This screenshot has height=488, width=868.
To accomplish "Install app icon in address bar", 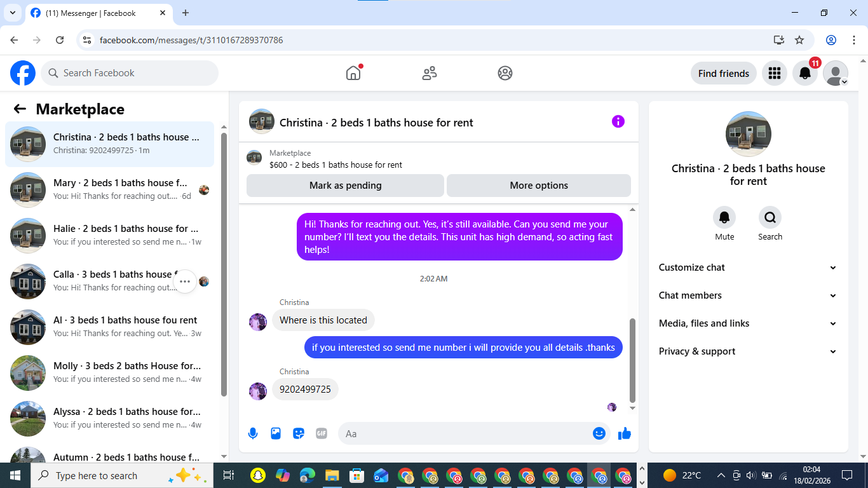I will (779, 40).
